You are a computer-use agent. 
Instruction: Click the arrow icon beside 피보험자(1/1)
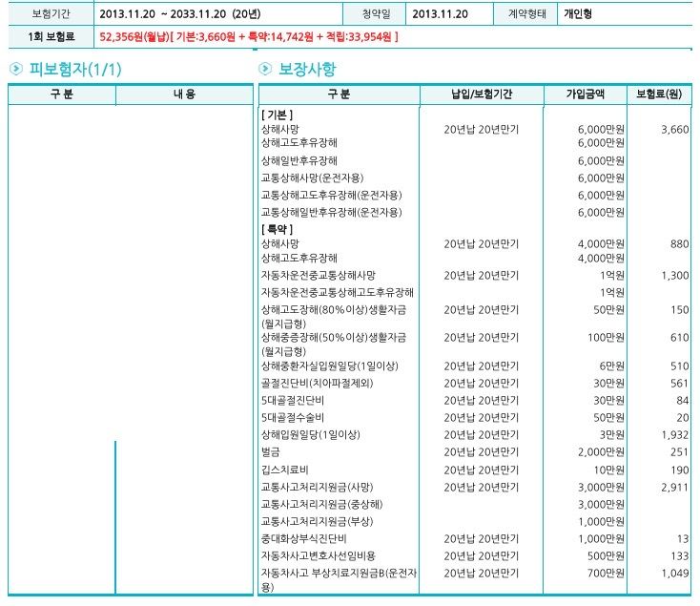tap(16, 69)
